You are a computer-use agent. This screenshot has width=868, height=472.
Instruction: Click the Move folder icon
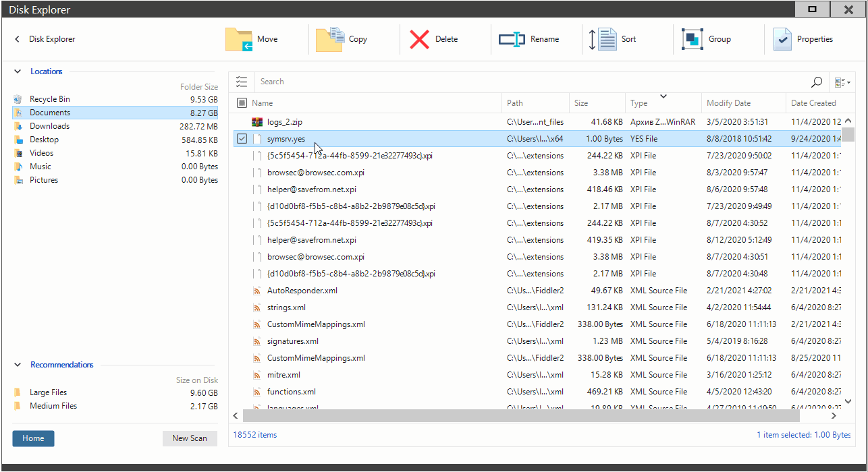point(239,40)
